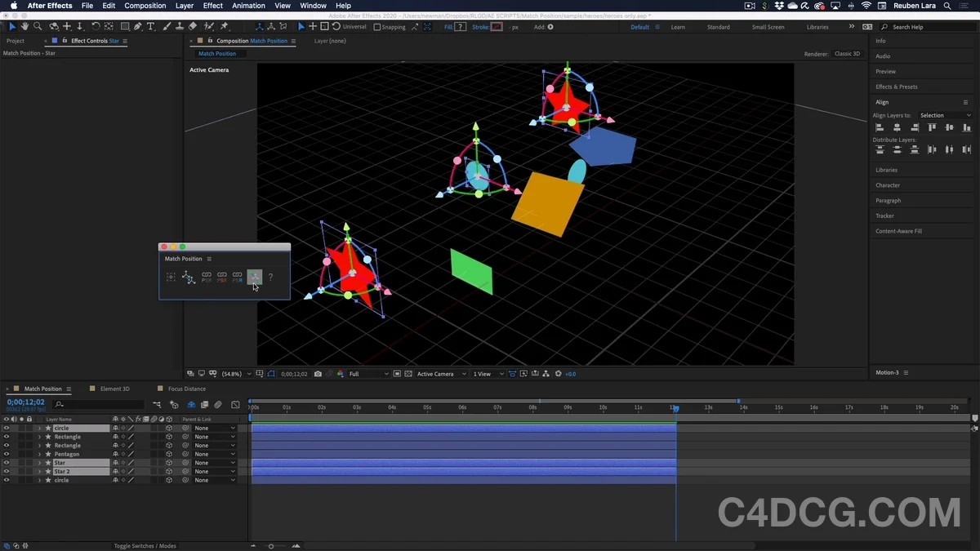Activate the Zoom tool

click(37, 27)
